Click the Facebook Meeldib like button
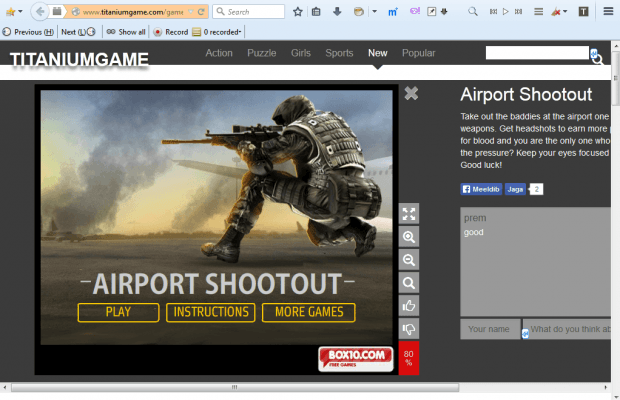 pyautogui.click(x=481, y=189)
